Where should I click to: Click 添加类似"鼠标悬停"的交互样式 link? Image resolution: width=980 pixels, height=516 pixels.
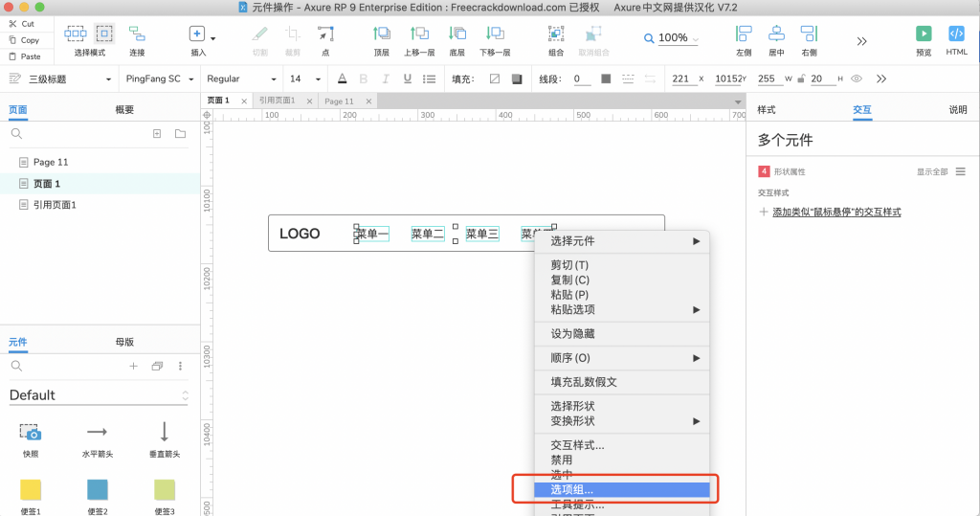click(x=836, y=212)
